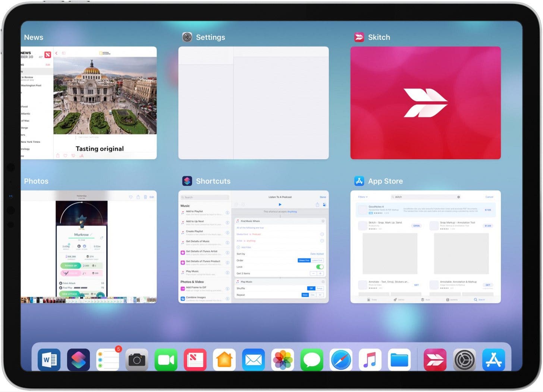543x392 pixels.
Task: Open shortcut settings toggle icon in Shortcuts
Action: [324, 204]
